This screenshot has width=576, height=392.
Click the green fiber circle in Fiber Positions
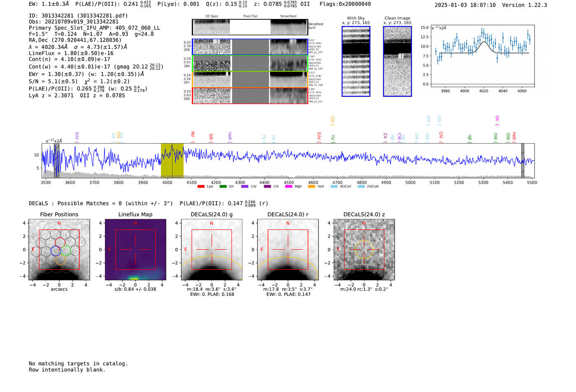click(66, 251)
